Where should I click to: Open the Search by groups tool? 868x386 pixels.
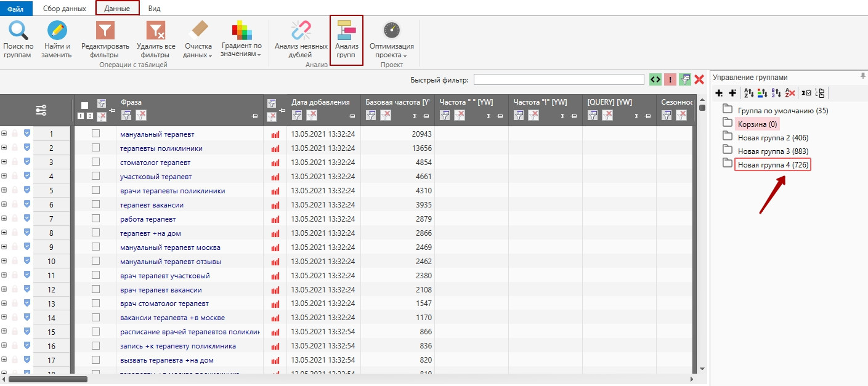18,39
